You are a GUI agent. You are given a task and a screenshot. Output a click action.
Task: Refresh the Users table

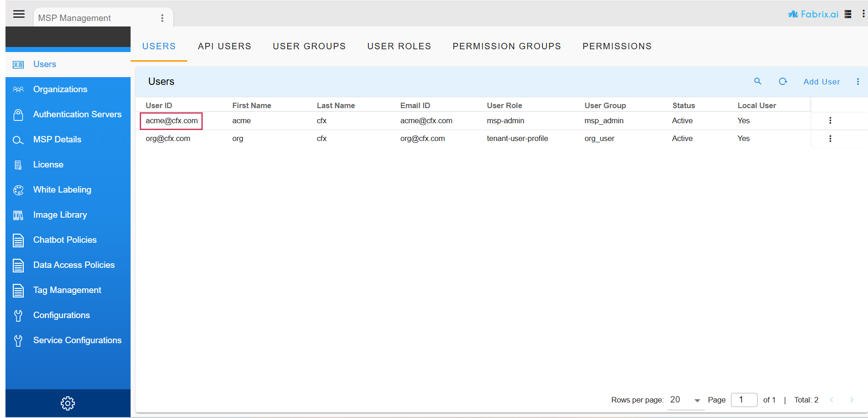point(783,81)
